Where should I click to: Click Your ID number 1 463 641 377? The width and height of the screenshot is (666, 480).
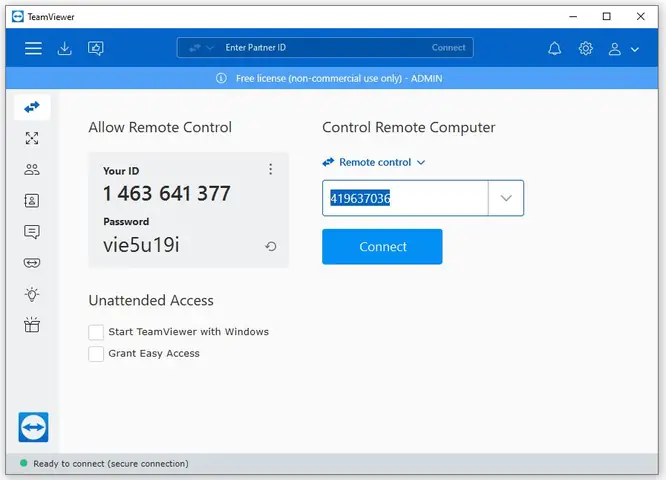[x=166, y=194]
